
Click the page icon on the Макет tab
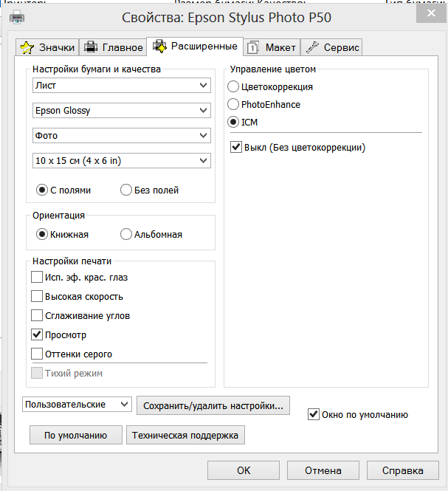tap(252, 47)
